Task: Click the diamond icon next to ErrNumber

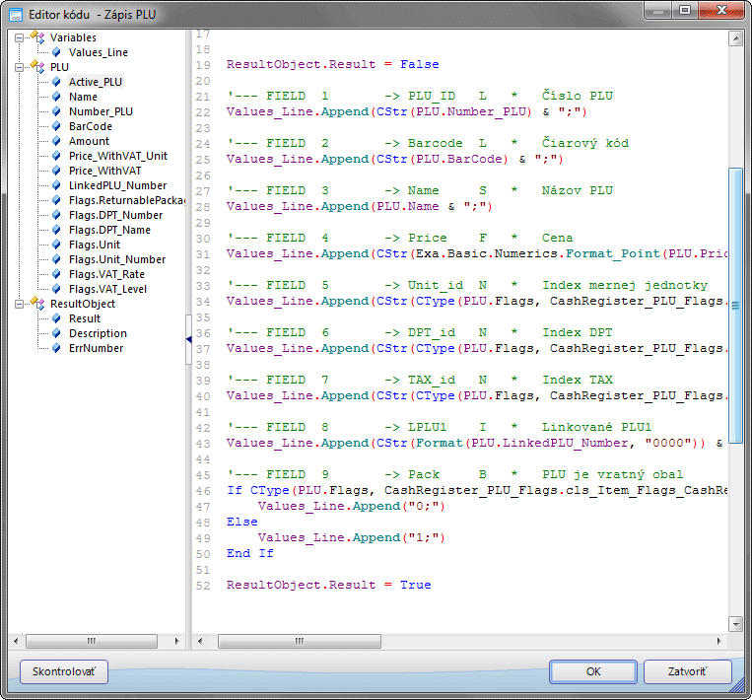Action: (56, 348)
